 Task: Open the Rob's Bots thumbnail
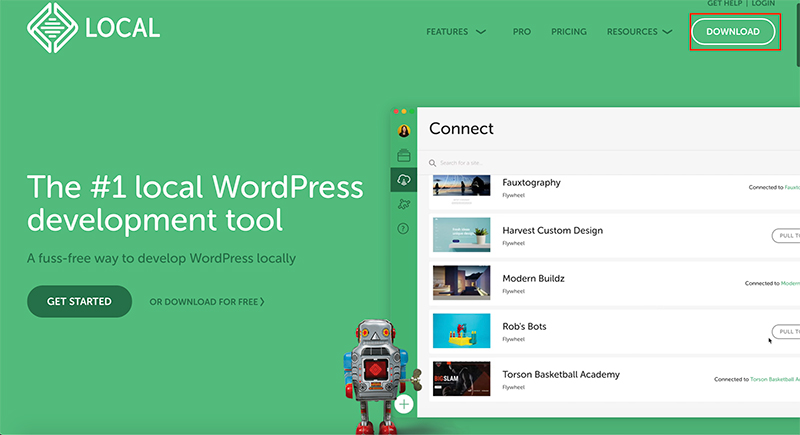[462, 330]
